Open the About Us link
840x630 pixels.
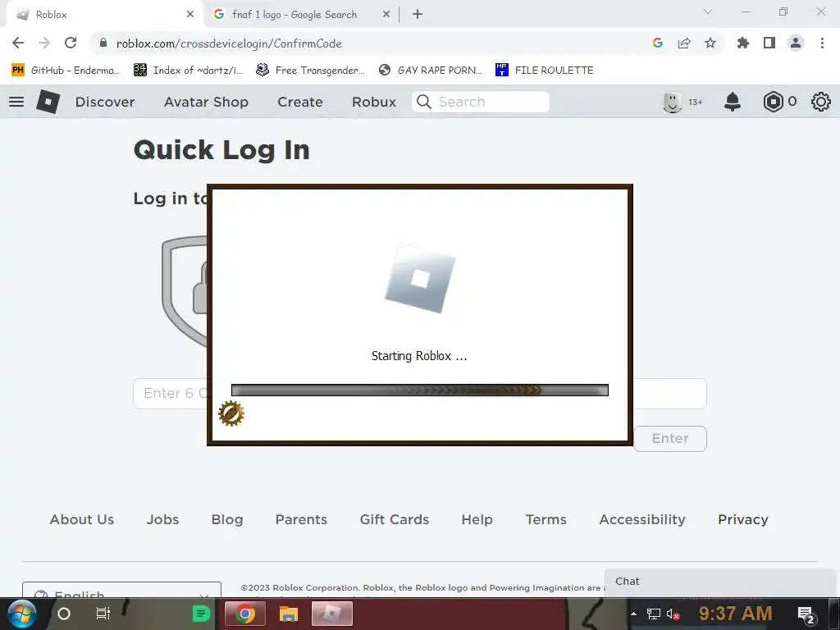point(82,519)
